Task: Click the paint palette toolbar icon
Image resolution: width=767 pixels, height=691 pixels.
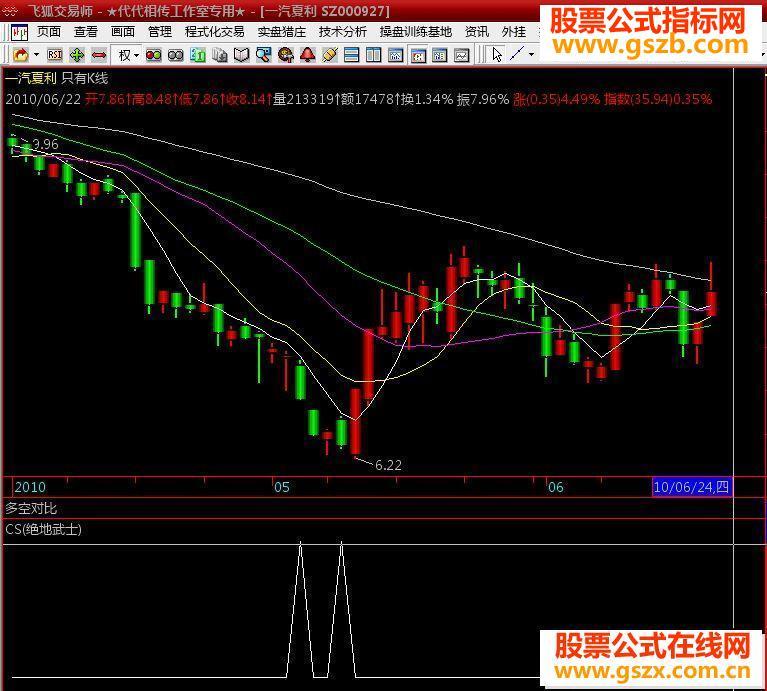Action: (x=286, y=55)
